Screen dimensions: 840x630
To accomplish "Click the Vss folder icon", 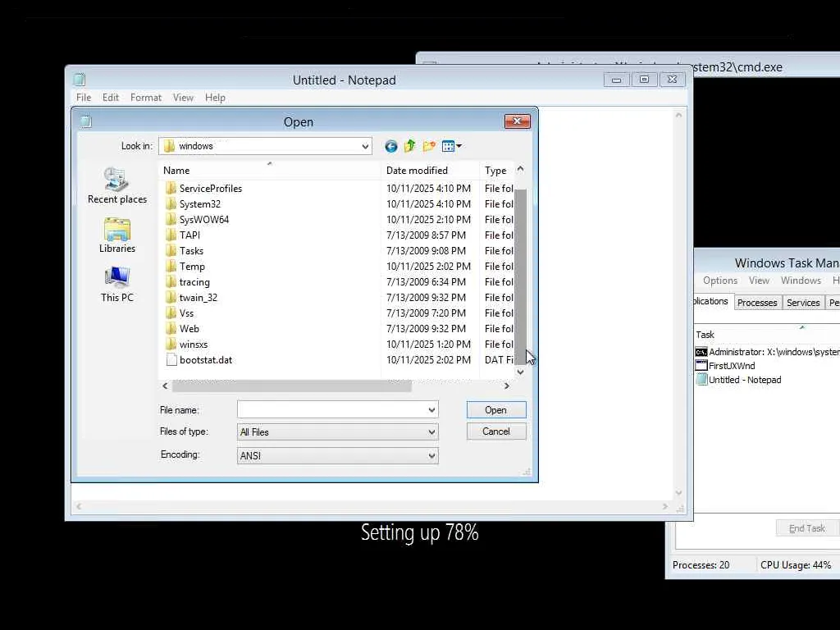I will click(x=171, y=313).
